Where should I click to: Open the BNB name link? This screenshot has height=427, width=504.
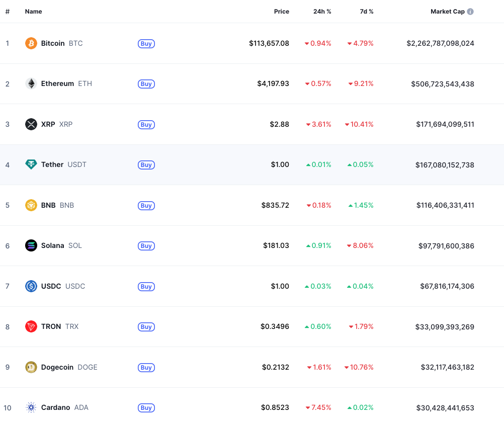click(x=57, y=205)
